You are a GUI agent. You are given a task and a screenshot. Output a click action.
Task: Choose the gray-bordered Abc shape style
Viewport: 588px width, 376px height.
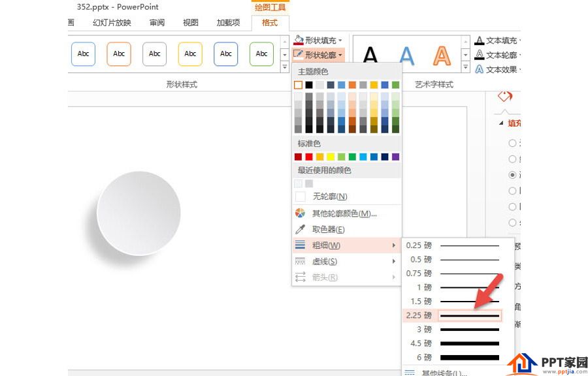tap(154, 54)
